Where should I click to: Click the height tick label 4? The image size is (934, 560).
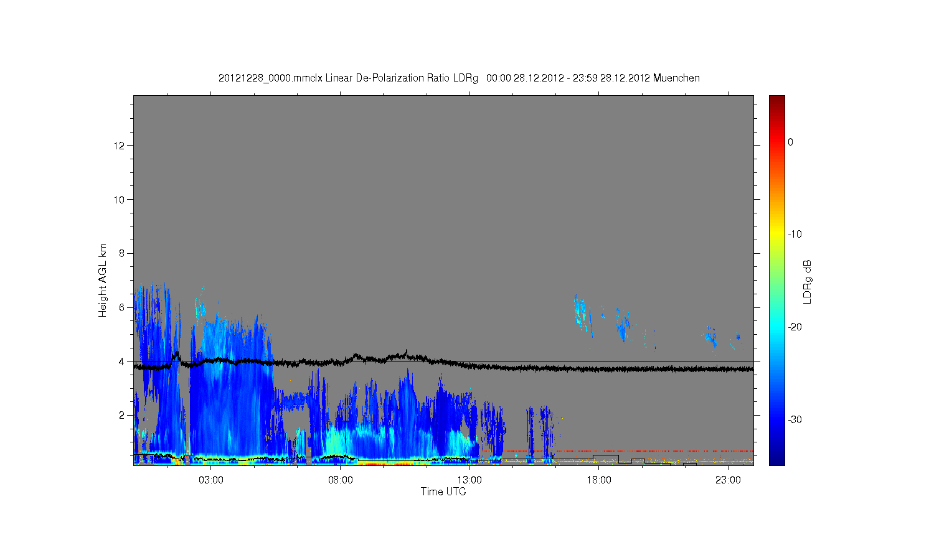tap(122, 362)
